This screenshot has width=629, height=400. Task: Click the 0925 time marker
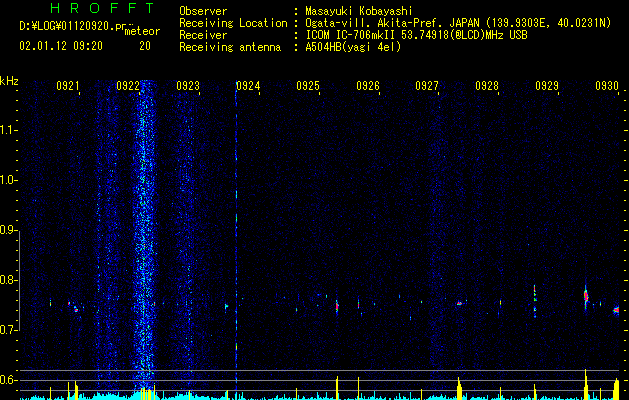point(308,86)
